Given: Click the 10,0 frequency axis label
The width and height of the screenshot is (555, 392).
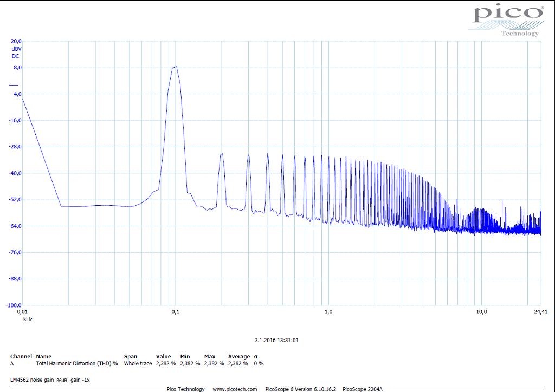Looking at the screenshot, I should click(x=481, y=312).
